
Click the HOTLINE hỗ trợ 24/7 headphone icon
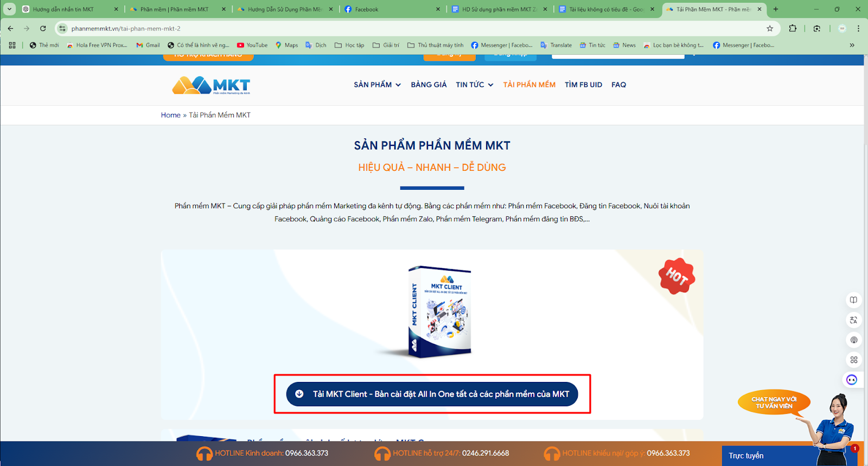(382, 454)
